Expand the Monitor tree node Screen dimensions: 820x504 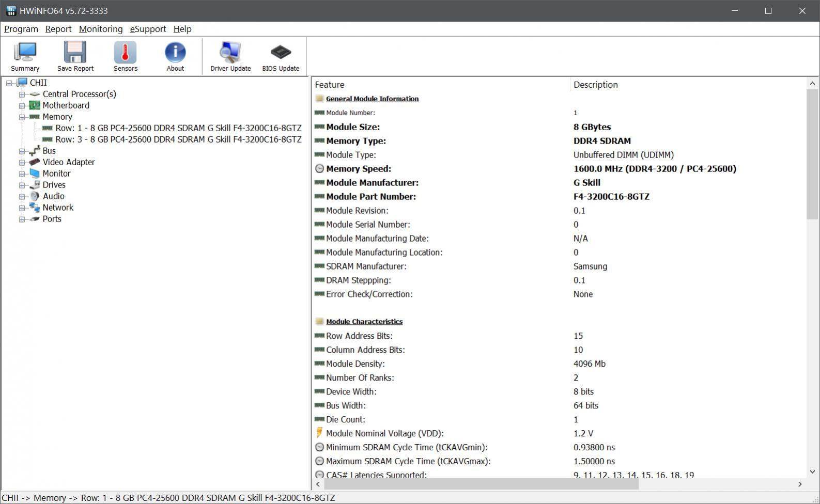(22, 174)
